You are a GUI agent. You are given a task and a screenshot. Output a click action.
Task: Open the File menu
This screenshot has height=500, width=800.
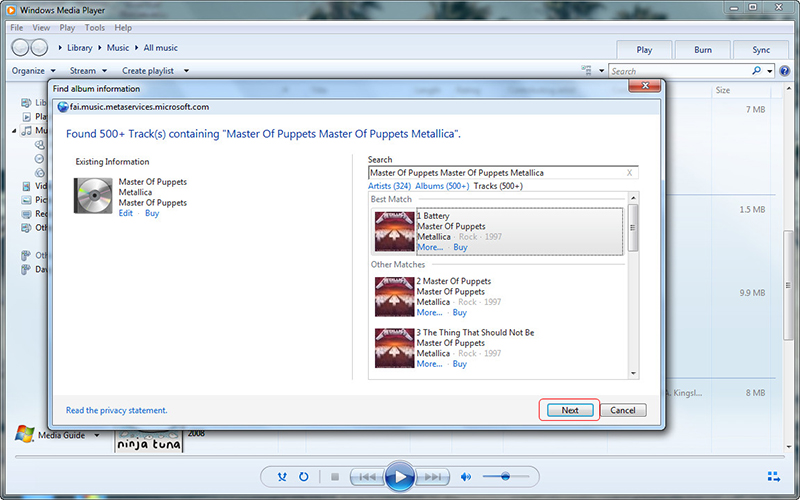tap(17, 28)
